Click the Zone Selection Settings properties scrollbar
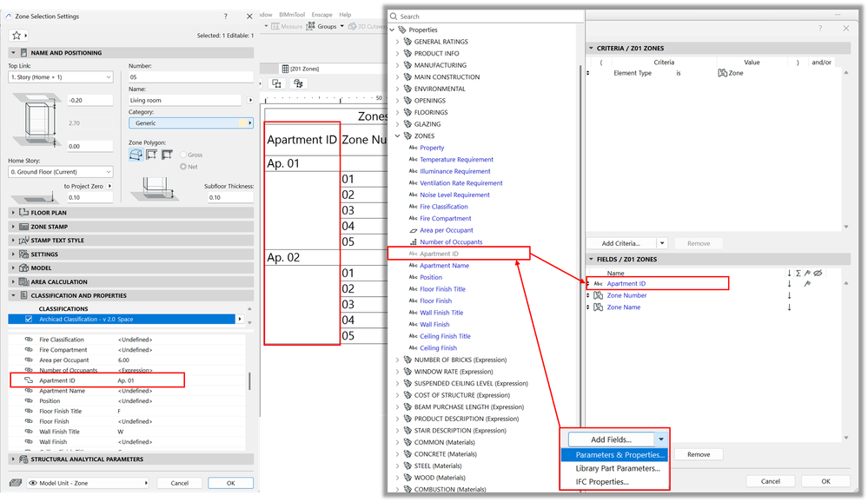Viewport: 868px width, 502px height. tap(249, 380)
